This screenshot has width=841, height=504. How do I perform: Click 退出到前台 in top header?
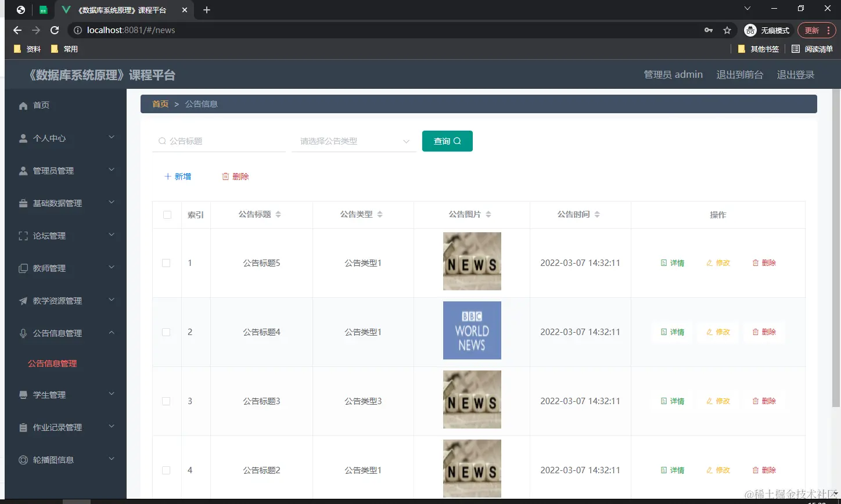click(739, 74)
